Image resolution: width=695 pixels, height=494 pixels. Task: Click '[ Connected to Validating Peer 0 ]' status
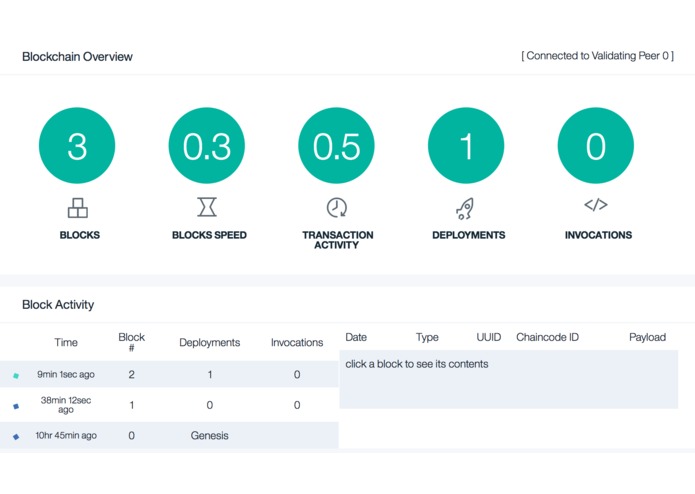597,56
